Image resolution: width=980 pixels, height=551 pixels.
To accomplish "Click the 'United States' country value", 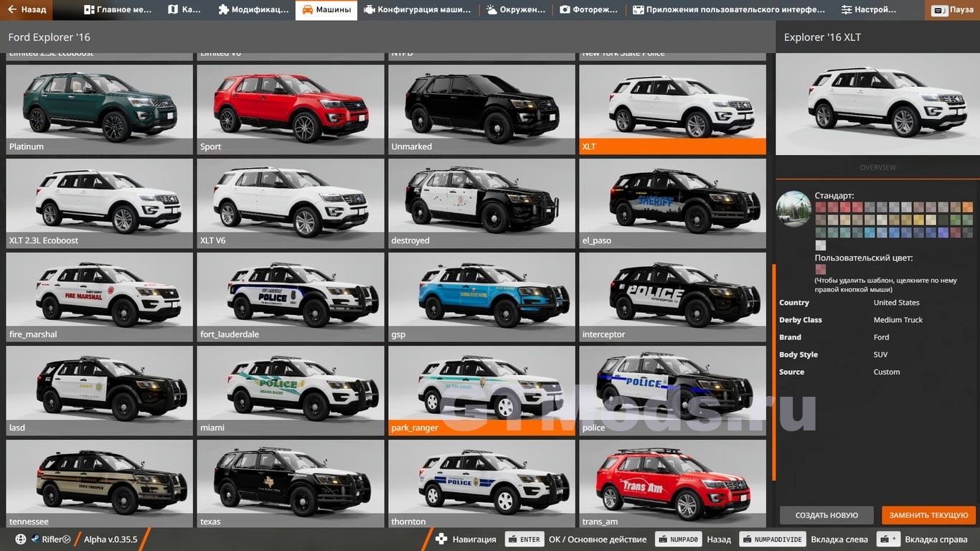I will coord(897,303).
